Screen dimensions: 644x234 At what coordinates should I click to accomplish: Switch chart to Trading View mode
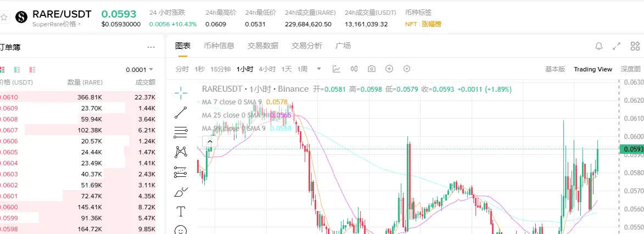click(x=592, y=69)
